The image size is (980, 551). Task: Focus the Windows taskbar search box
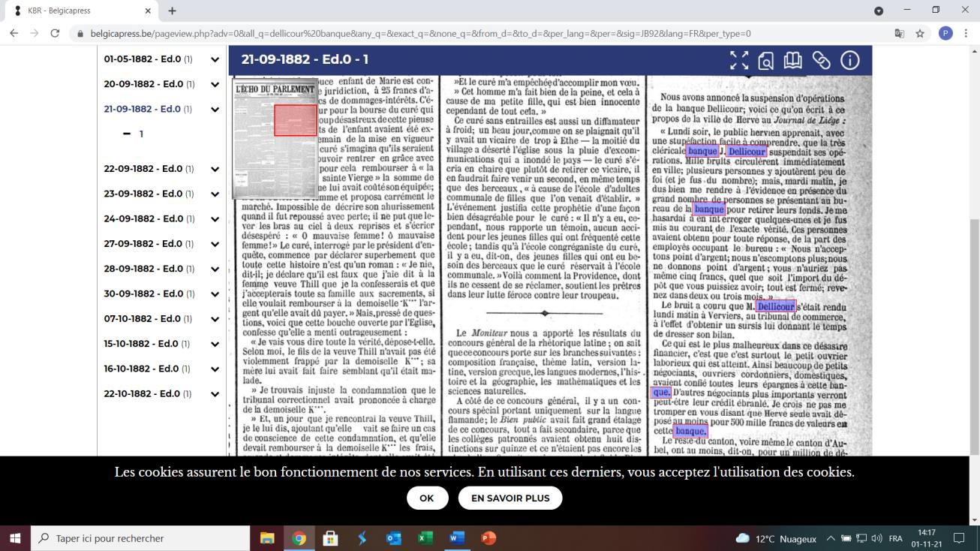pos(140,538)
